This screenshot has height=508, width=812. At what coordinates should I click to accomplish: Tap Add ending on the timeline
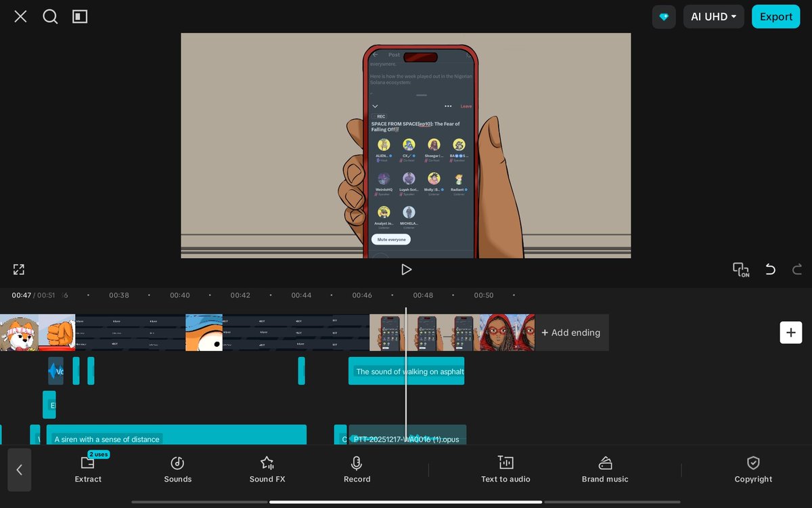[571, 333]
